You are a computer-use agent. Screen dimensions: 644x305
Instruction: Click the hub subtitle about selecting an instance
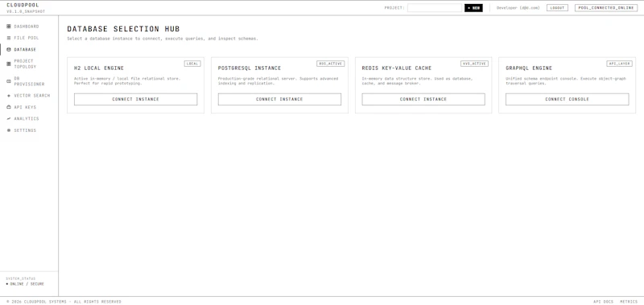pos(163,39)
